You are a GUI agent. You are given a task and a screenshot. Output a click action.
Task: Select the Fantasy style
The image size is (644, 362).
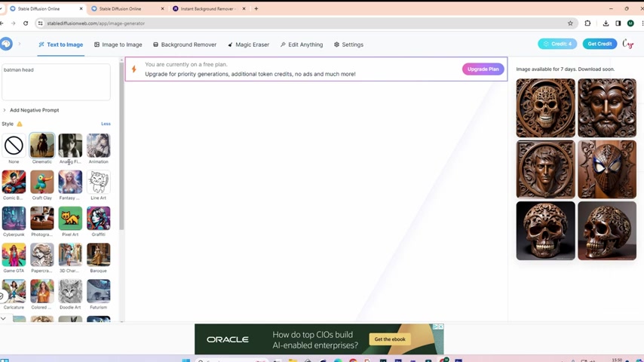tap(70, 182)
